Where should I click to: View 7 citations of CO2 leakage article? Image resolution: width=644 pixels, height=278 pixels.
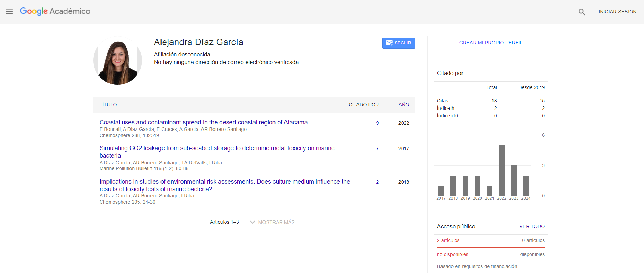tap(377, 148)
